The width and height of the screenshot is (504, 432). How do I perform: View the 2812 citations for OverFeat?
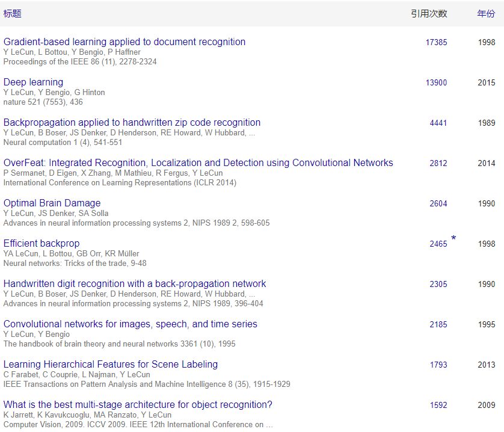(438, 164)
